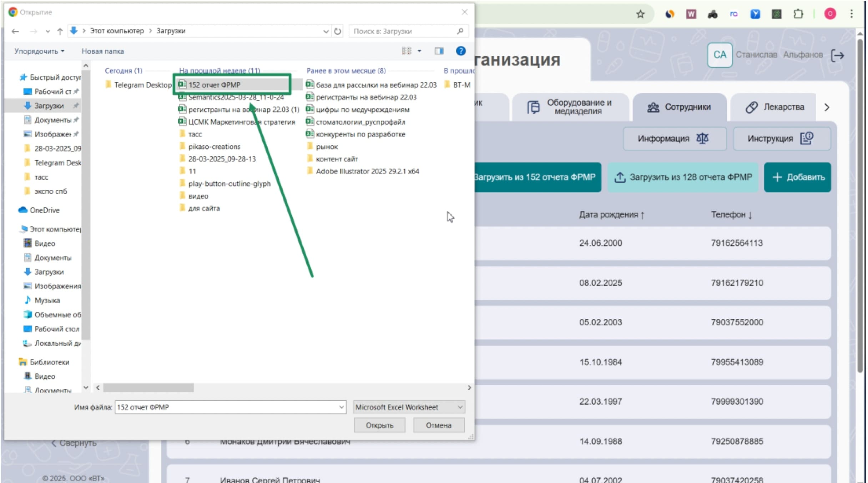Select цифры по медучреждениям file

[x=358, y=109]
